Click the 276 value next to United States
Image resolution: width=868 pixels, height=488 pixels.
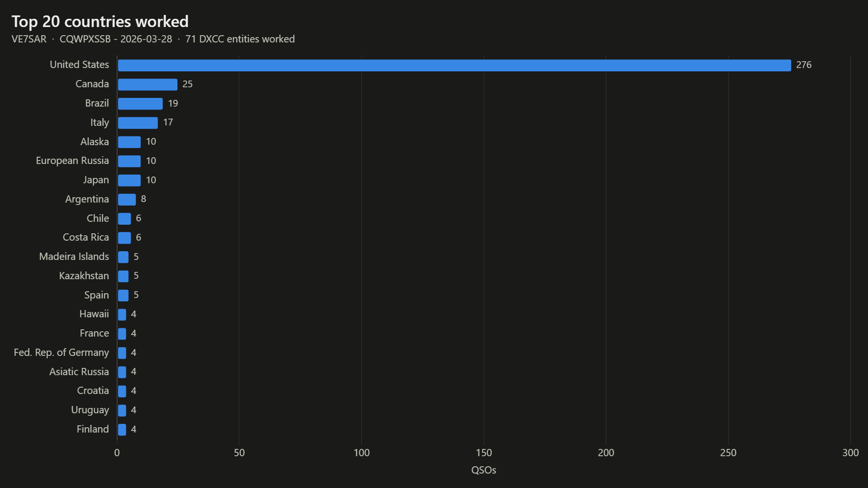tap(804, 65)
